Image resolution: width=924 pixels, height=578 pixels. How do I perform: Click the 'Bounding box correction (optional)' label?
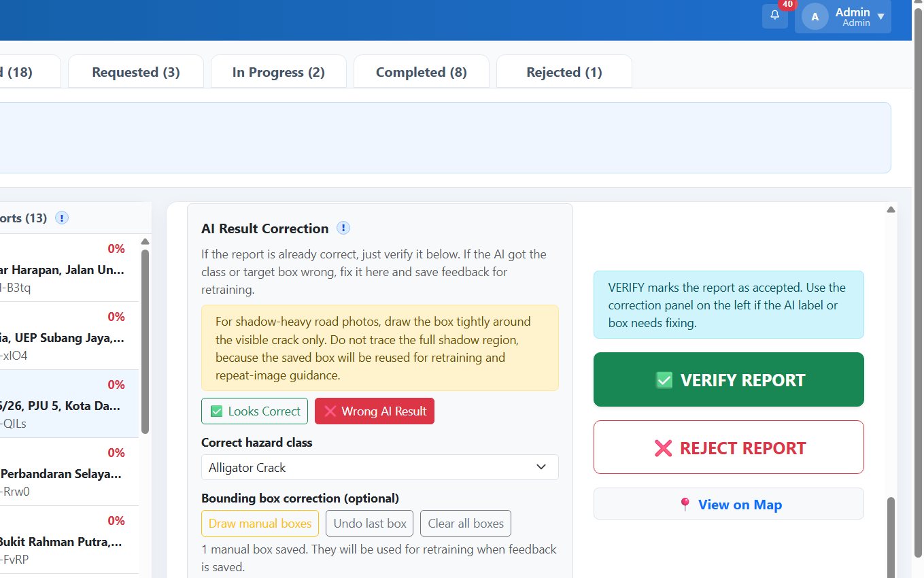pos(300,498)
